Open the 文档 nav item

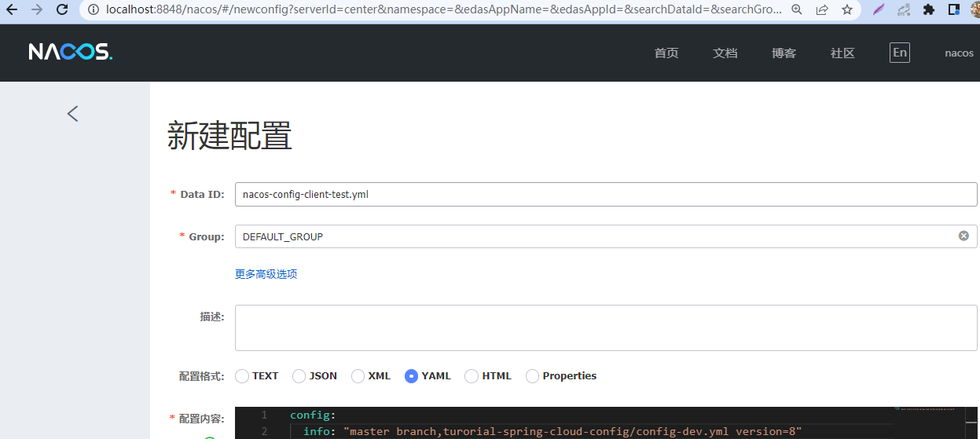coord(725,53)
